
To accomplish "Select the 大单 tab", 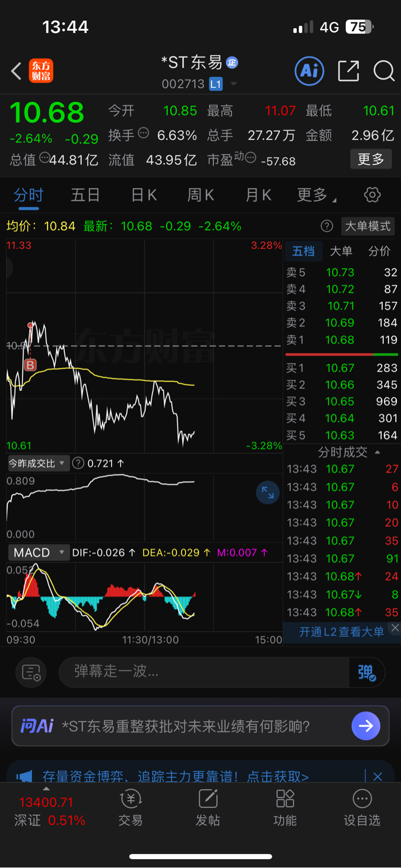I will pyautogui.click(x=341, y=251).
